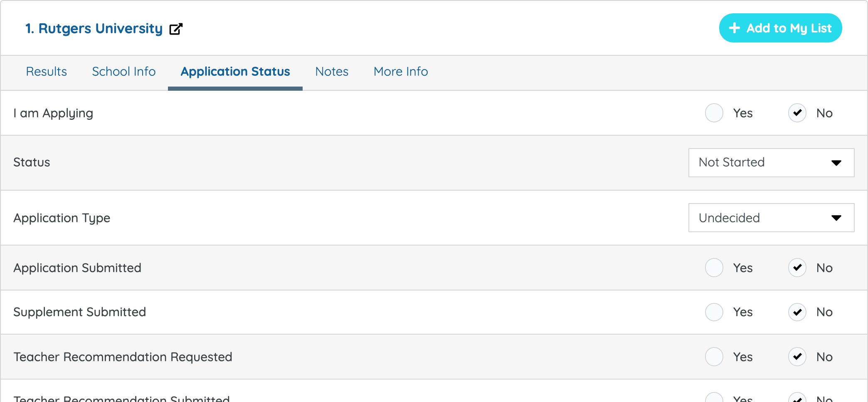The width and height of the screenshot is (868, 402).
Task: Switch to the Results tab
Action: (46, 72)
